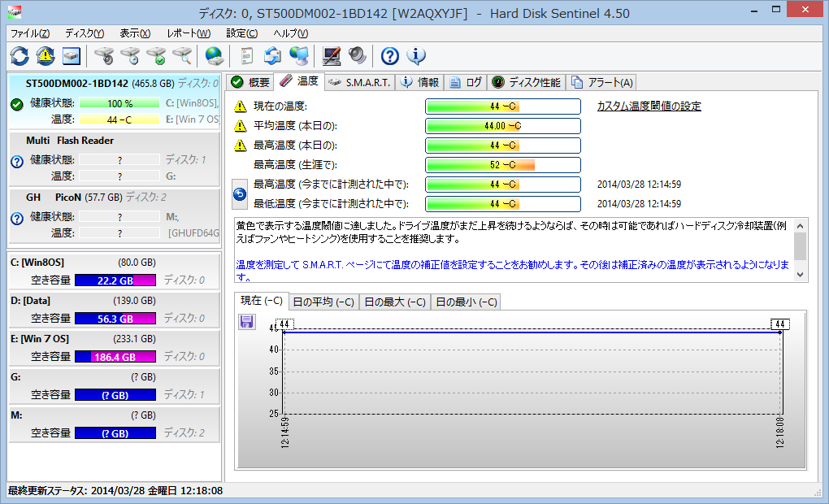Switch to the 温度 tab
829x504 pixels.
tap(299, 81)
